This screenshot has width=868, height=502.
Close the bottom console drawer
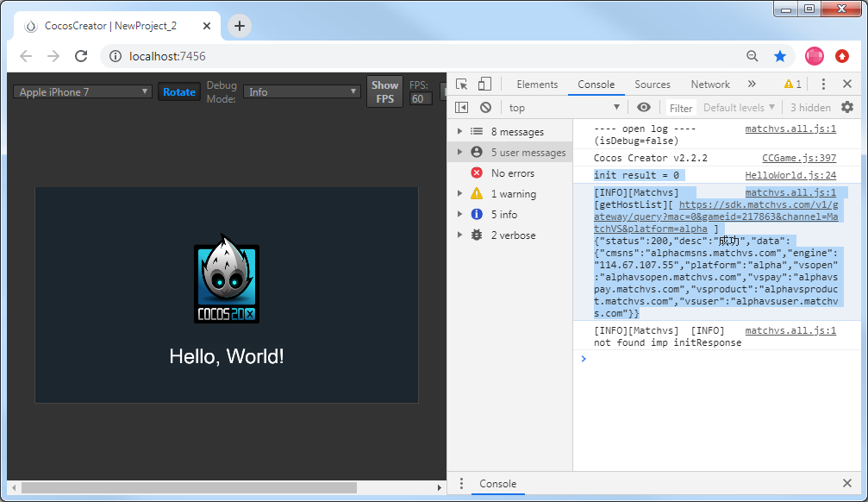pos(847,483)
